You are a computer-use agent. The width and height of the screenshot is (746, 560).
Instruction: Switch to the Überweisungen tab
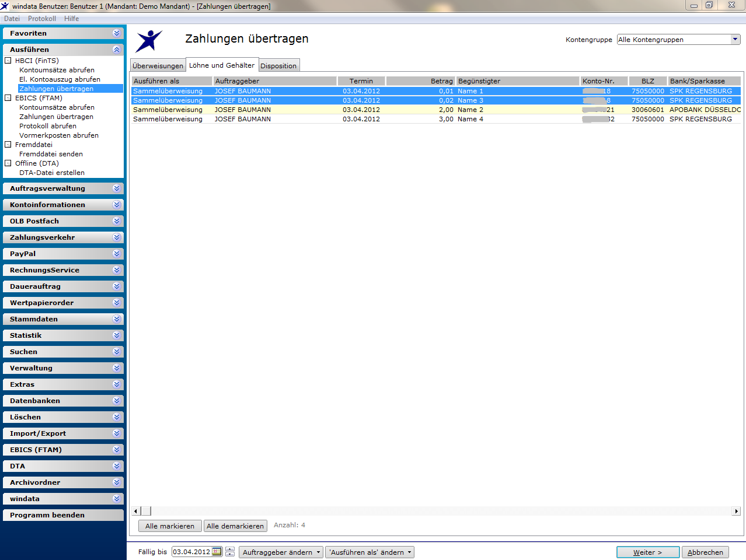[158, 66]
